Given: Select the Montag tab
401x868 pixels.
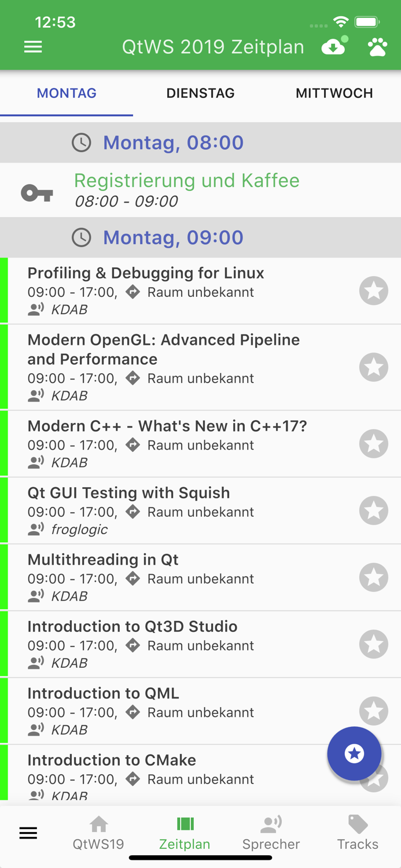Looking at the screenshot, I should (x=67, y=93).
